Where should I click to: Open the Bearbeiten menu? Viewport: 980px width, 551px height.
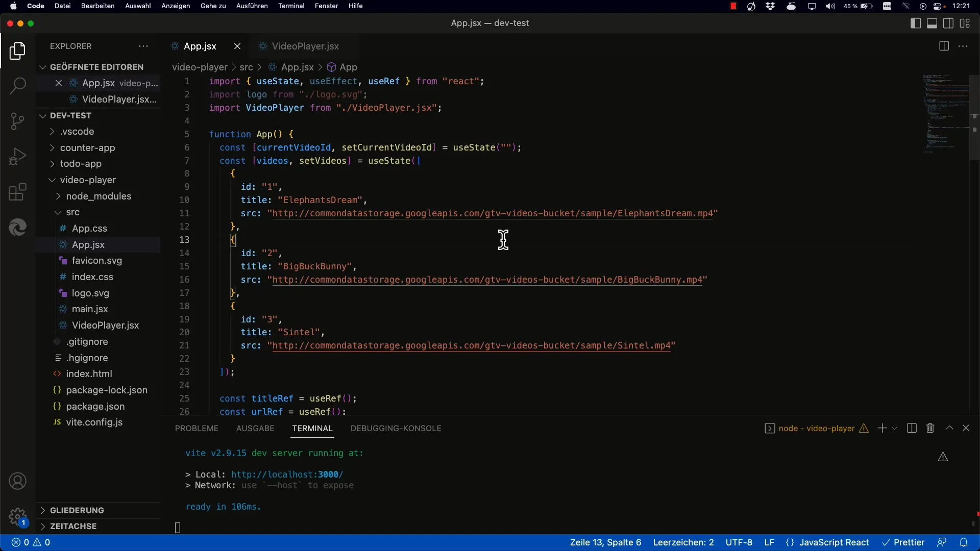click(97, 6)
